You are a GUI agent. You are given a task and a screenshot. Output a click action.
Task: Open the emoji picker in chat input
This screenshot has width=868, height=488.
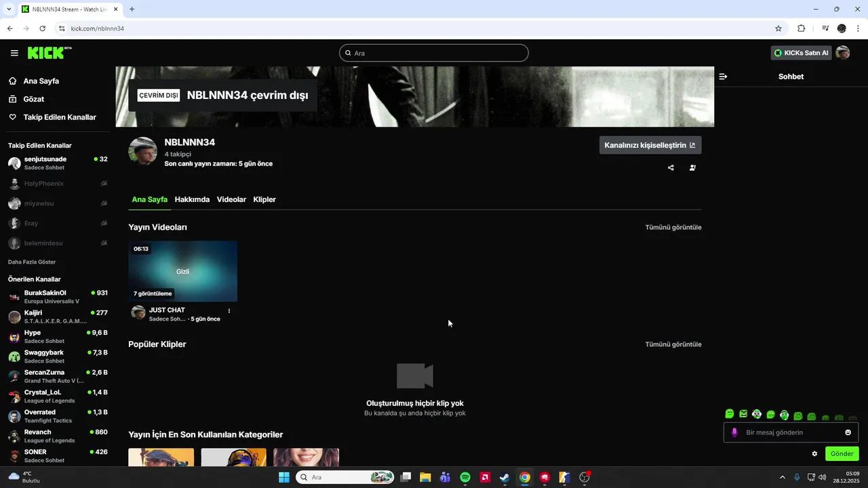point(848,432)
